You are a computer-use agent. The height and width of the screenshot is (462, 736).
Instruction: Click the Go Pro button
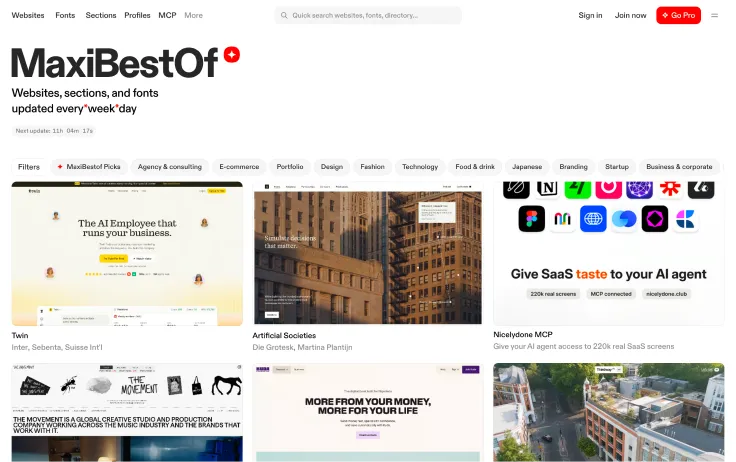[678, 15]
